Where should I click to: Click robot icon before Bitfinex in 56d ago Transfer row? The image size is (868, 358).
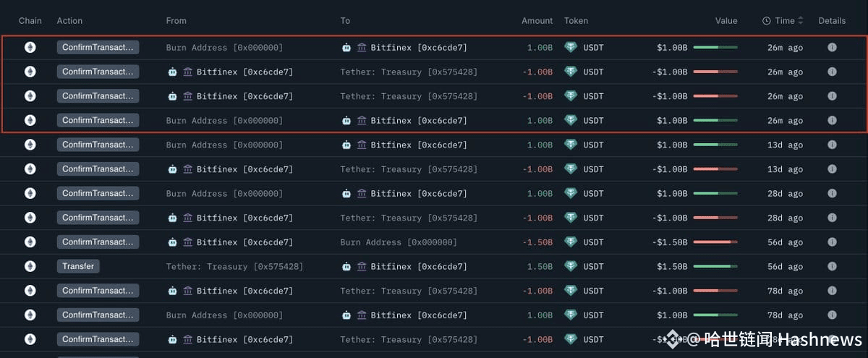click(346, 266)
